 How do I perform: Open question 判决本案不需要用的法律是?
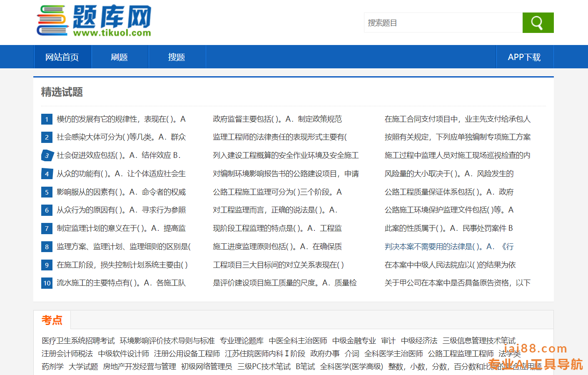[449, 247]
